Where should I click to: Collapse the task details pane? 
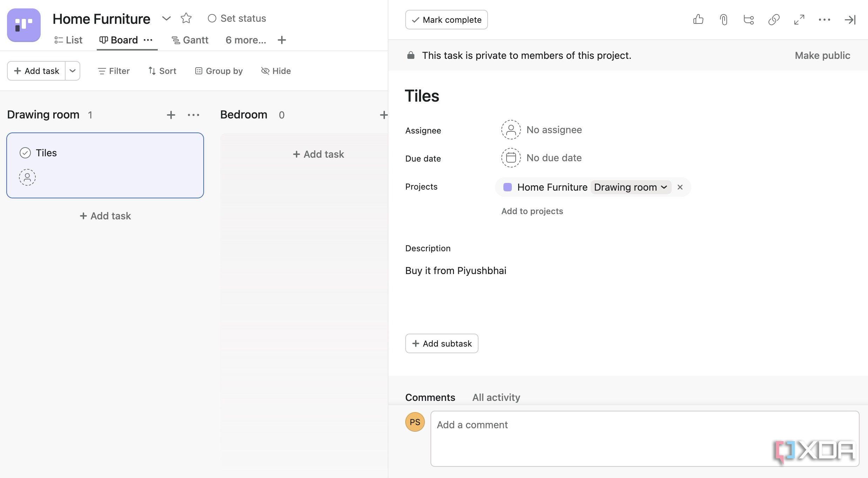point(850,20)
